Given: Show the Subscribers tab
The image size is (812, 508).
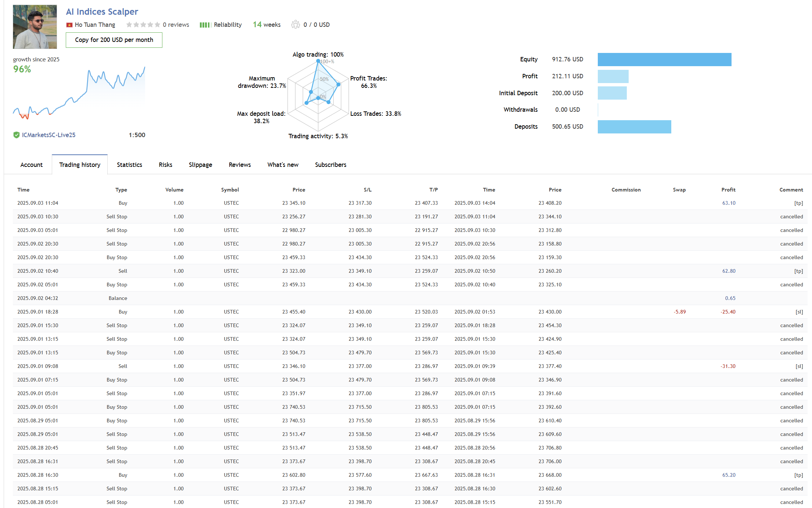Looking at the screenshot, I should [330, 165].
